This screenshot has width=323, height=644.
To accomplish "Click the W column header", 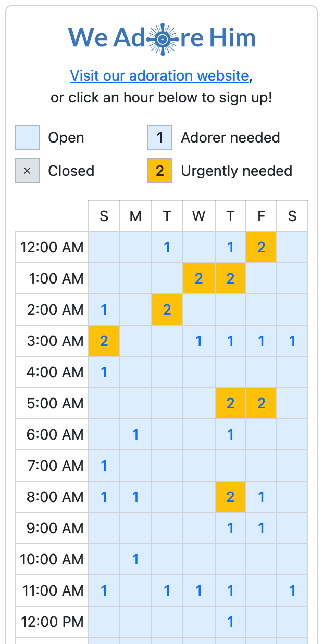I will tap(198, 216).
